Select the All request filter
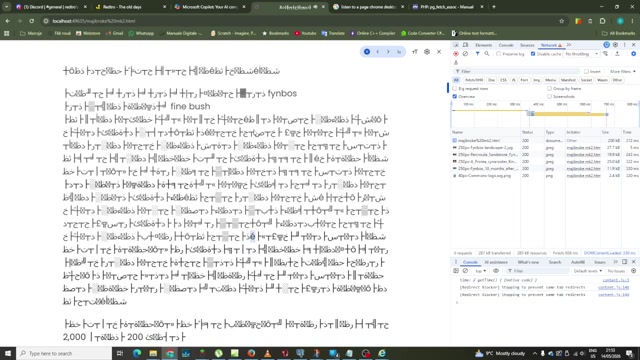Image resolution: width=640 pixels, height=360 pixels. (x=456, y=80)
